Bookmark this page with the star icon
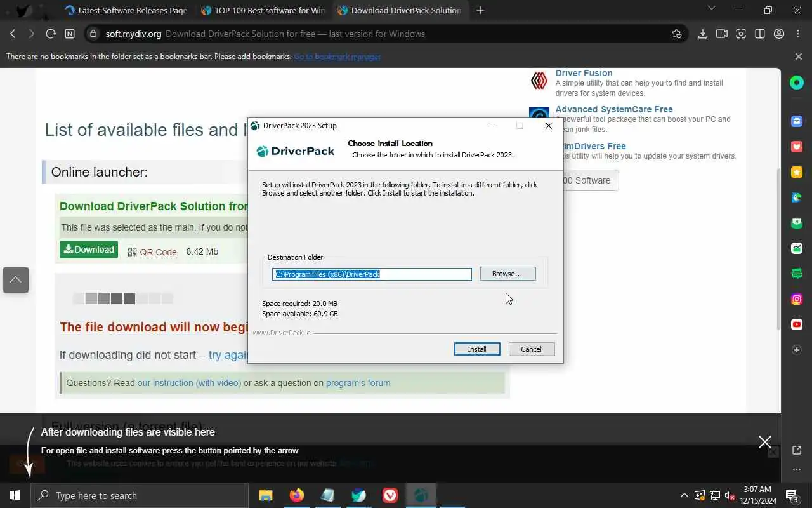This screenshot has width=812, height=508. [x=677, y=34]
